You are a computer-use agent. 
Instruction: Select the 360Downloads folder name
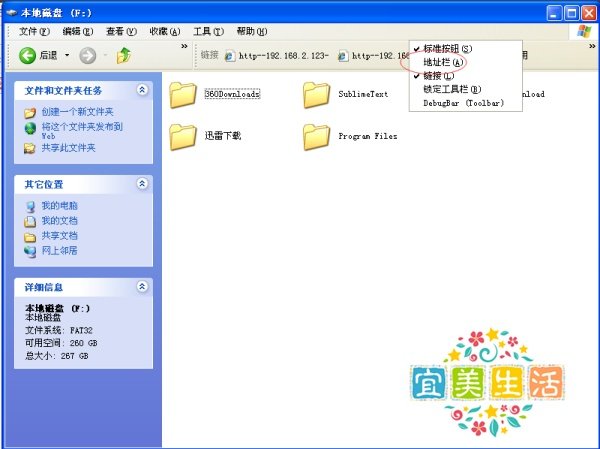click(232, 94)
